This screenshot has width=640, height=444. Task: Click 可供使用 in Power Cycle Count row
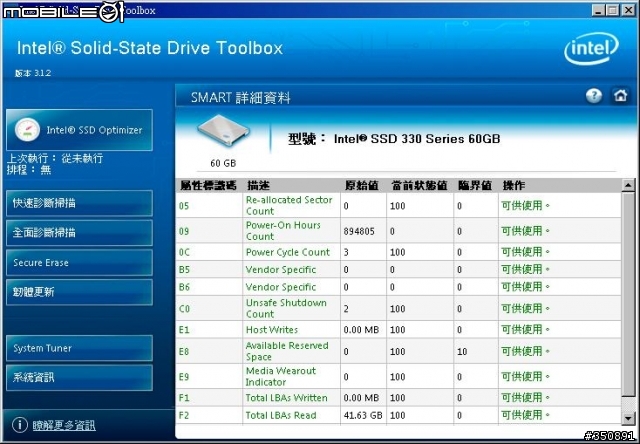[525, 252]
